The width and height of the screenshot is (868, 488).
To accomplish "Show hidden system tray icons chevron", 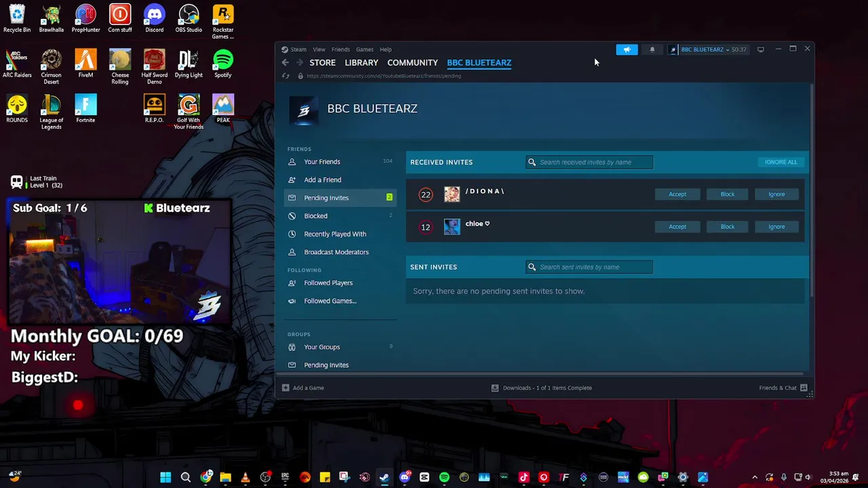I will [x=755, y=478].
